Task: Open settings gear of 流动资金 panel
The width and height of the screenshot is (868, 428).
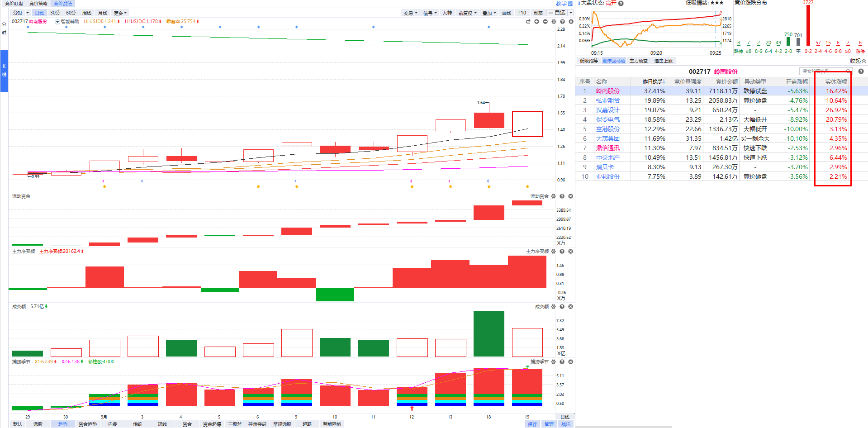Action: tap(553, 196)
